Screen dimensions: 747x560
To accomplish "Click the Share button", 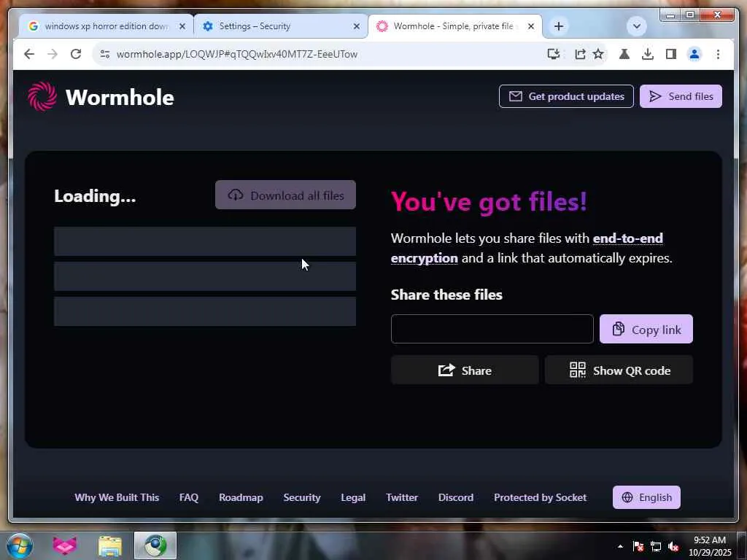I will coord(465,370).
